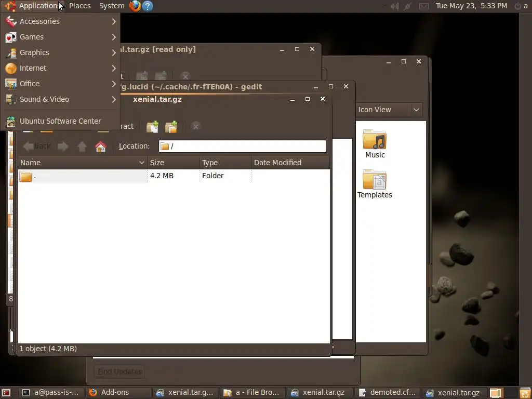Expand the Graphics submenu
Viewport: 532px width, 399px height.
(x=60, y=52)
